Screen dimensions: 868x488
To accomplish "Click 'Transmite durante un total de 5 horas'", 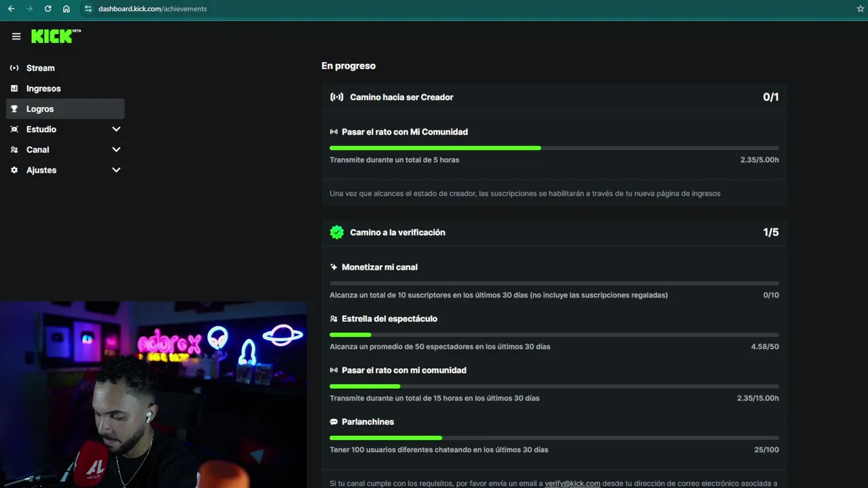I will click(x=394, y=160).
